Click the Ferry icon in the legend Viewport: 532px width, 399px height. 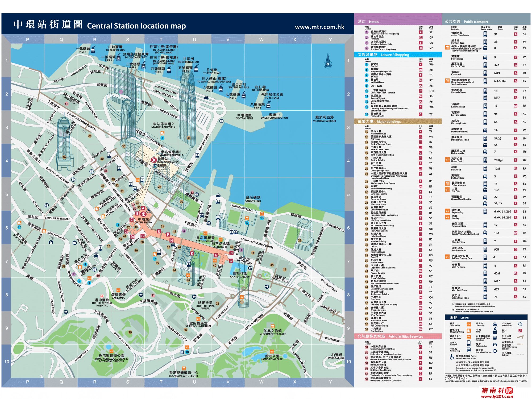[495, 331]
